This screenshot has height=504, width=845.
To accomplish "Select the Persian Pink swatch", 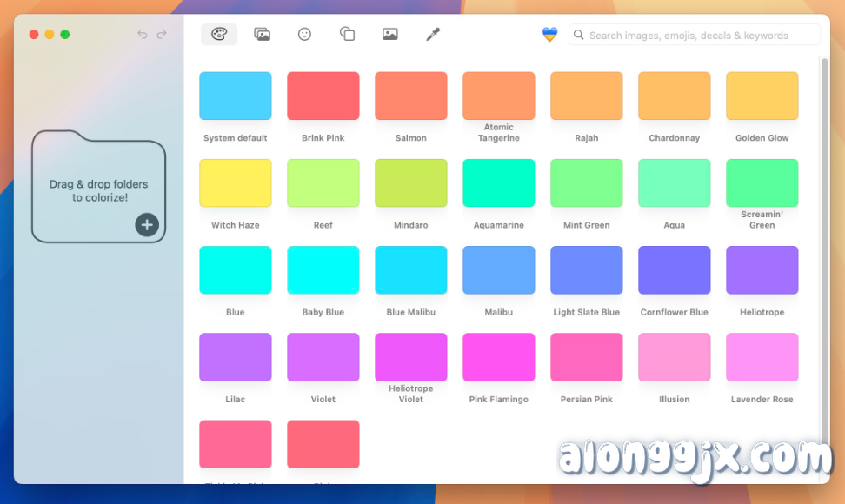I will coord(586,356).
